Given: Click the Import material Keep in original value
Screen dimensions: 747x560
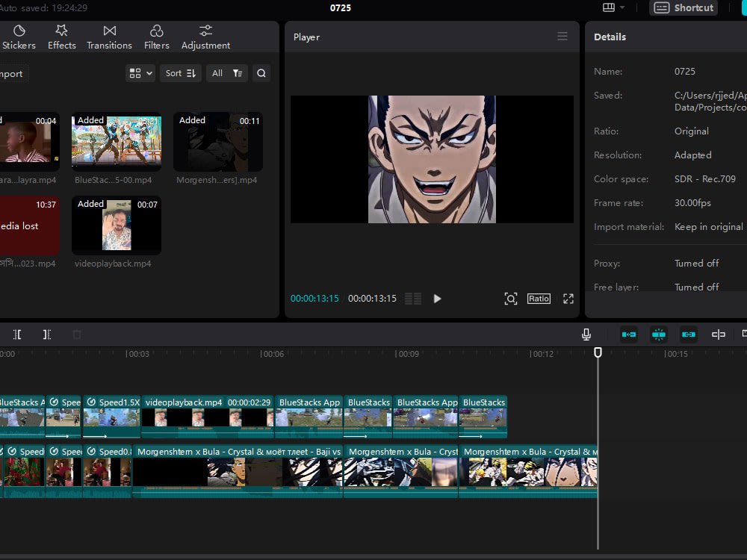Looking at the screenshot, I should (x=708, y=227).
